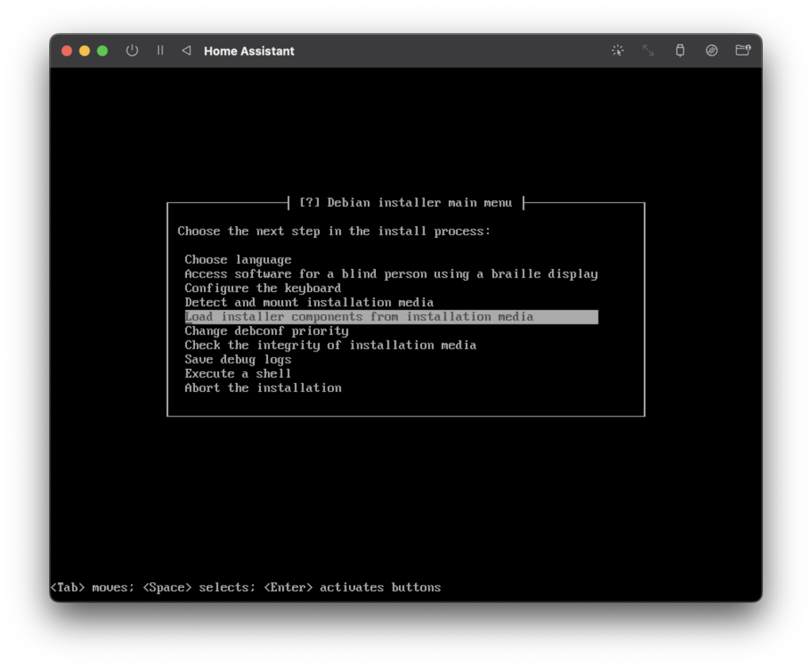Select 'Detect and mount installation media'

[x=309, y=302]
